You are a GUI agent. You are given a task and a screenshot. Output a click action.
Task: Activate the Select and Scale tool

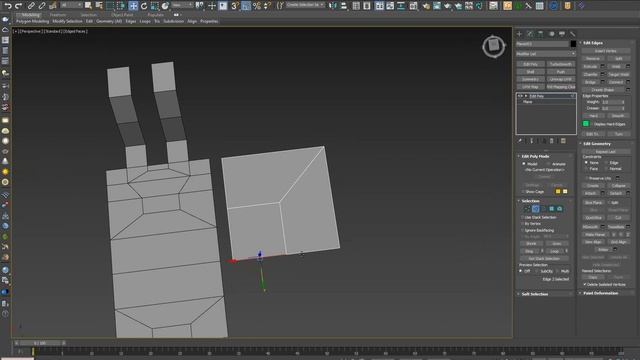point(154,6)
